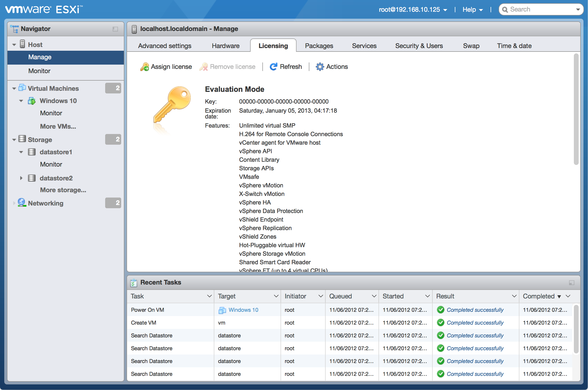Open the Help dropdown menu

[x=472, y=10]
